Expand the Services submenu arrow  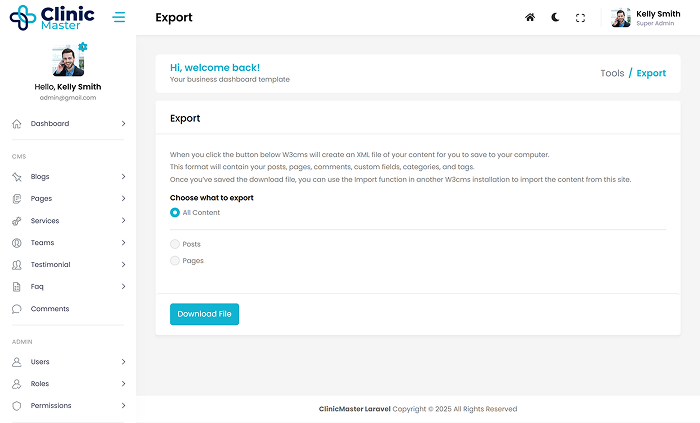click(123, 221)
